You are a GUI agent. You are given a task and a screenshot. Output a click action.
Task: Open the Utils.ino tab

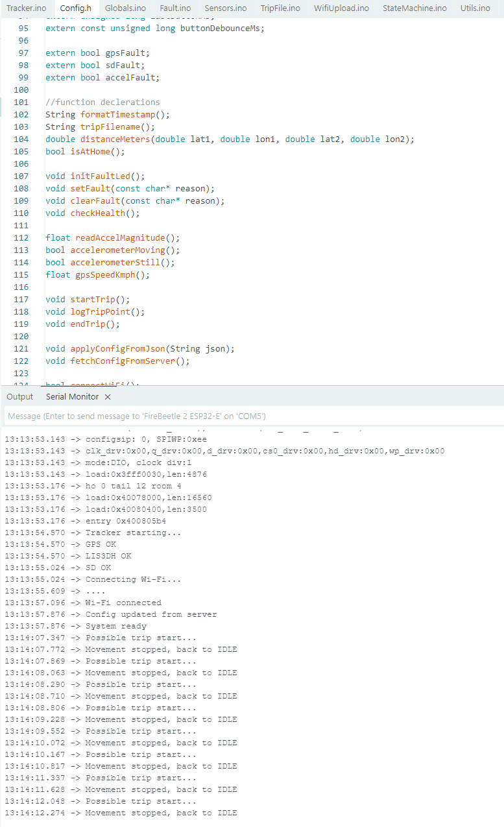point(475,8)
